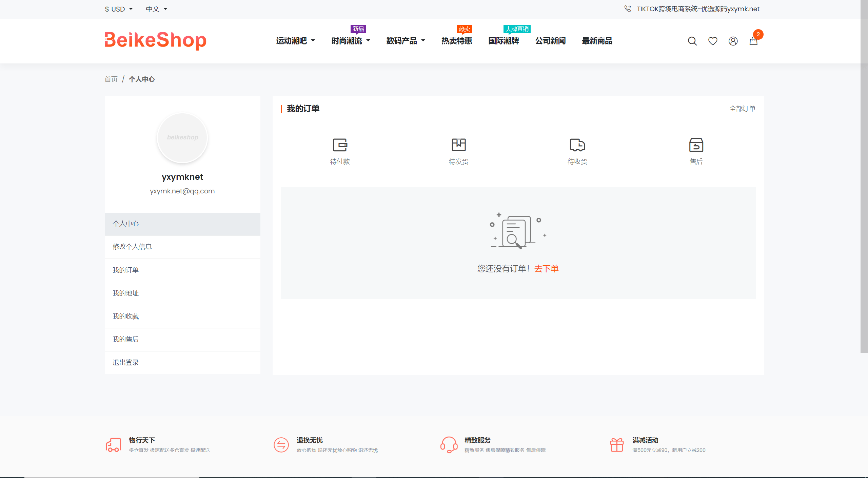Image resolution: width=868 pixels, height=478 pixels.
Task: Open the 国际潮牌 nav item
Action: pyautogui.click(x=504, y=41)
